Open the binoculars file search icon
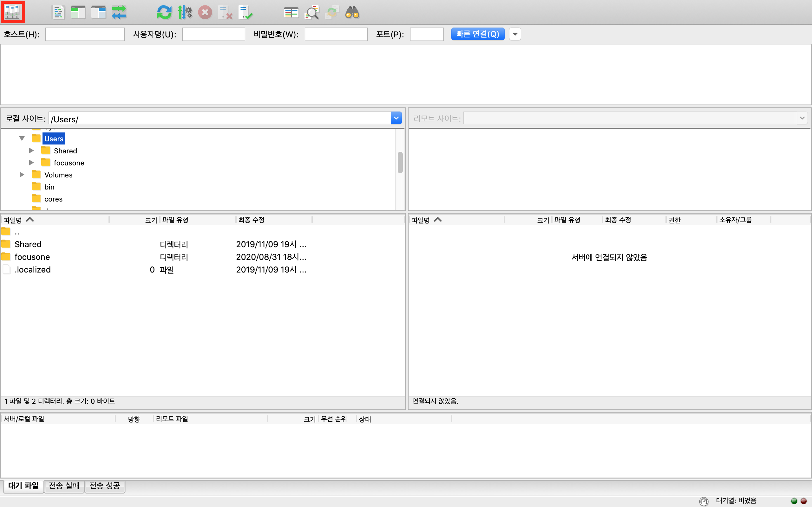 pos(352,13)
